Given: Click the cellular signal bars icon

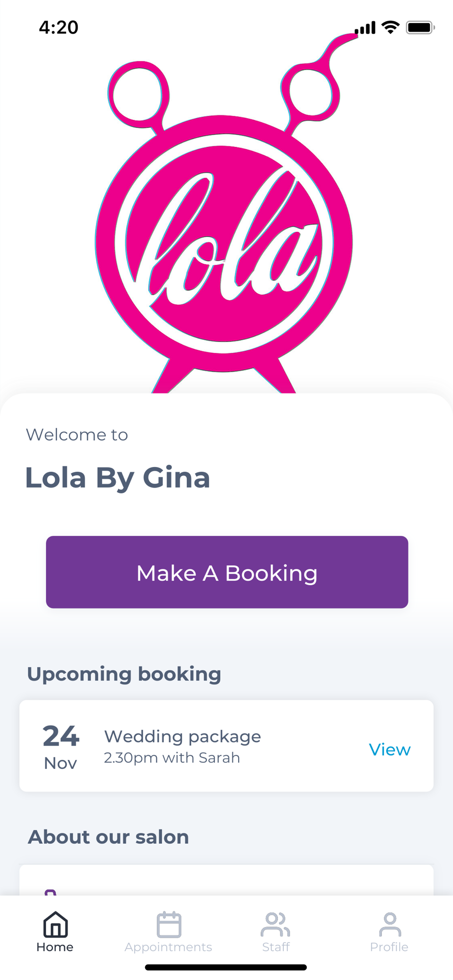Looking at the screenshot, I should click(x=365, y=28).
